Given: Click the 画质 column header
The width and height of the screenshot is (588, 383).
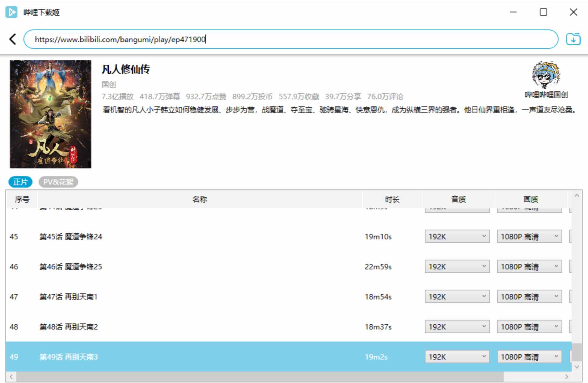Looking at the screenshot, I should pos(531,199).
